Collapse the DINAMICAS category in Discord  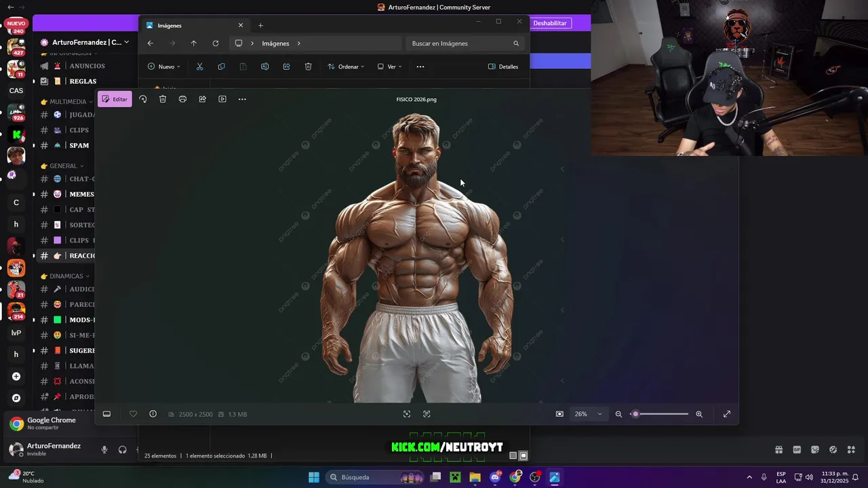[65, 277]
